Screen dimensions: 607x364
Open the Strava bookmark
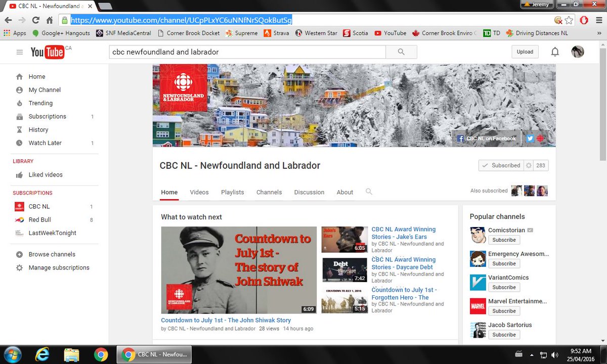tap(276, 33)
